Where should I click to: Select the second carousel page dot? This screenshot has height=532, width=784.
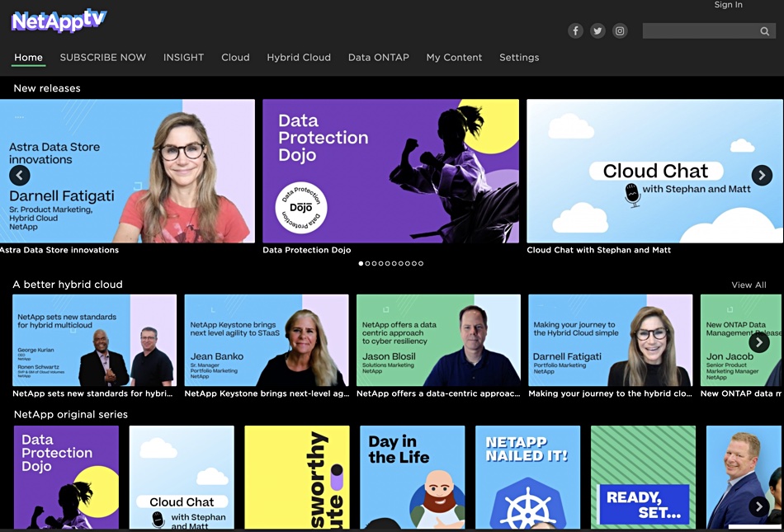[x=367, y=263]
